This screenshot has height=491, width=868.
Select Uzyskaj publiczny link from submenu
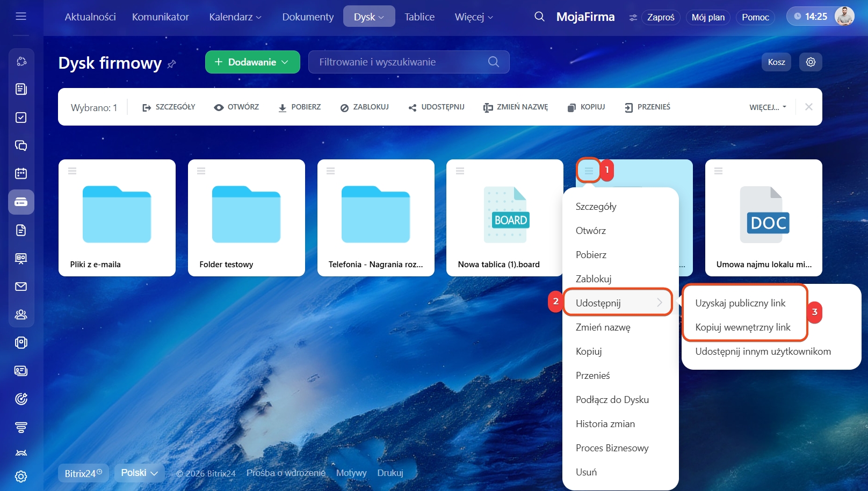(x=740, y=303)
